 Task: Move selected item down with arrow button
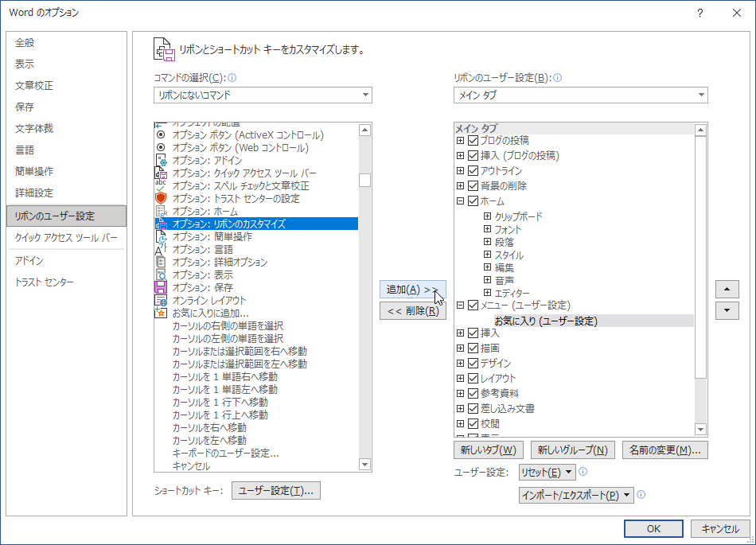(x=727, y=310)
